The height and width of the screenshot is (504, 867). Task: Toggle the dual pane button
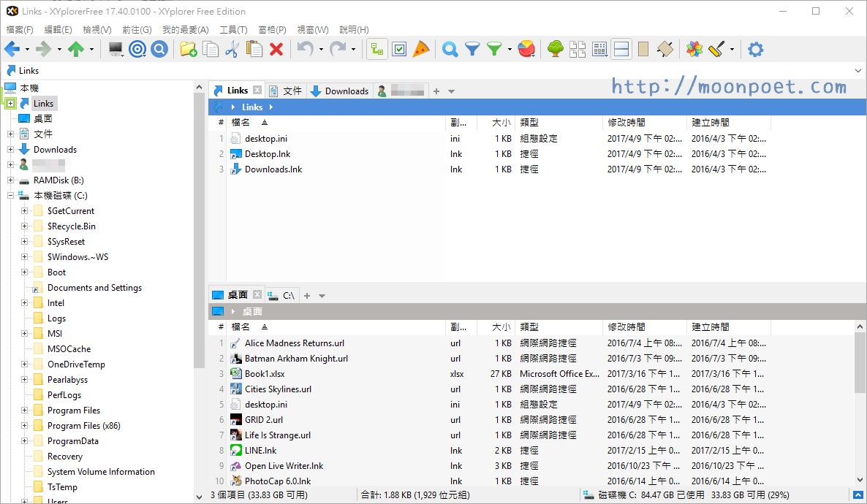(x=621, y=49)
